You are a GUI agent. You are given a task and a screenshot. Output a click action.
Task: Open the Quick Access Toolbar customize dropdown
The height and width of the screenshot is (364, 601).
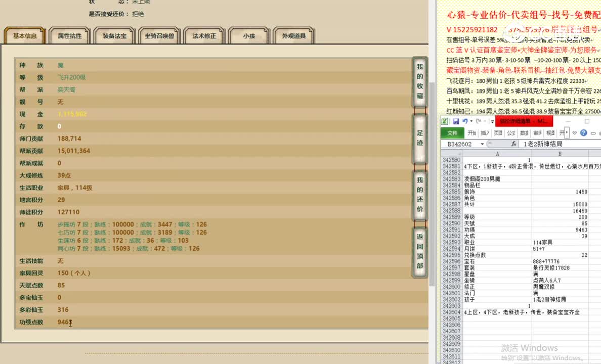492,121
